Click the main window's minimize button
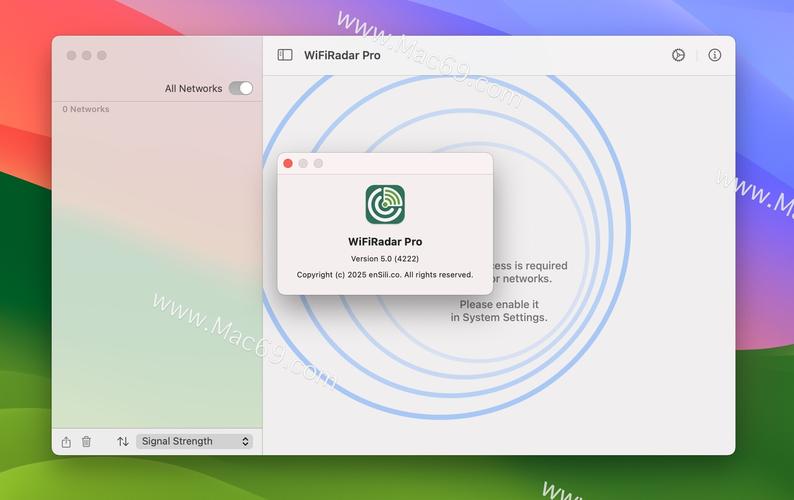 (x=86, y=56)
